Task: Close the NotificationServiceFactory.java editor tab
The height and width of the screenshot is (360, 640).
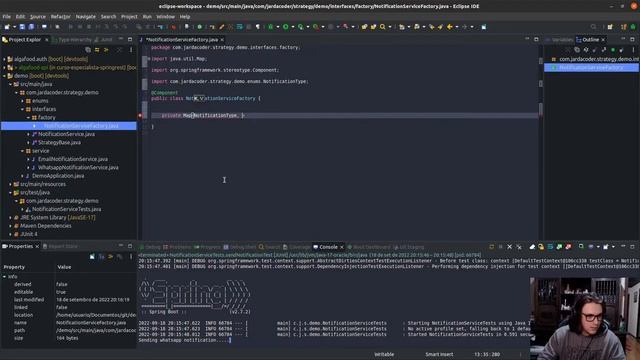Action: pyautogui.click(x=222, y=40)
